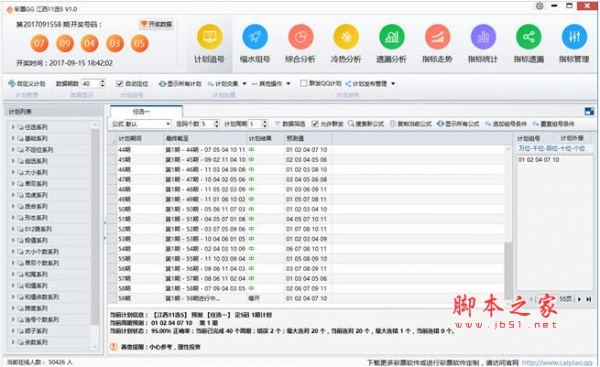Open the 遗漏分析 green chart icon
Viewport: 600px width, 367px height.
tap(391, 37)
